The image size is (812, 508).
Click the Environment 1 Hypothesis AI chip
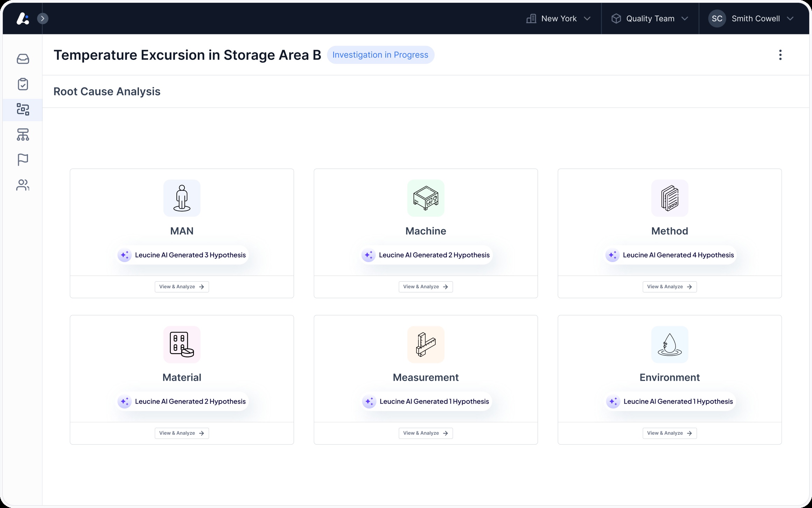[670, 401]
